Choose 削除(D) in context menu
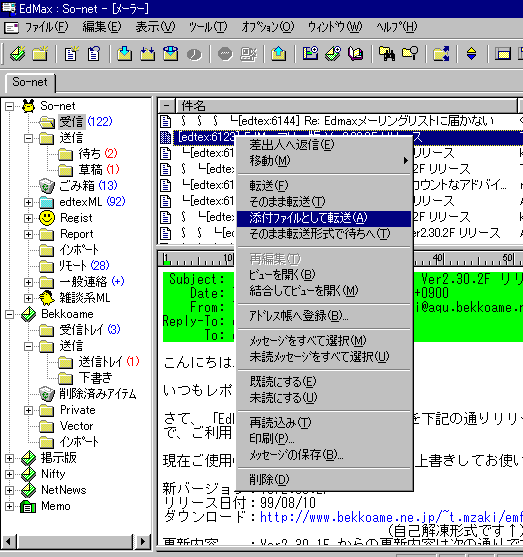This screenshot has width=523, height=557. coord(324,480)
